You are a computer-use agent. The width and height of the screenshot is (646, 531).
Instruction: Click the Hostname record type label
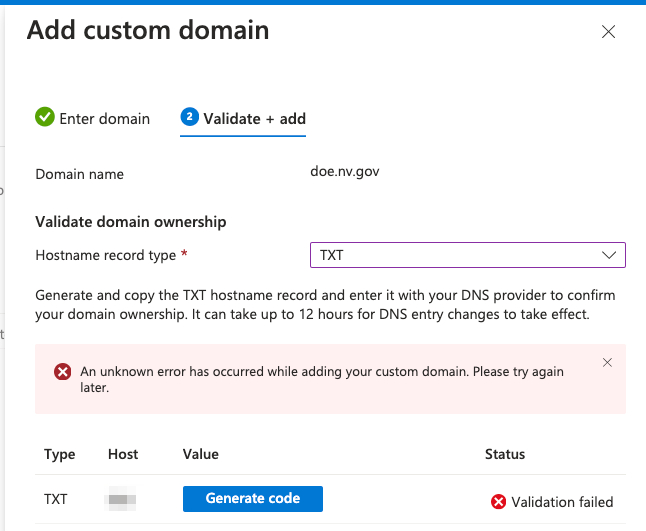pos(106,255)
